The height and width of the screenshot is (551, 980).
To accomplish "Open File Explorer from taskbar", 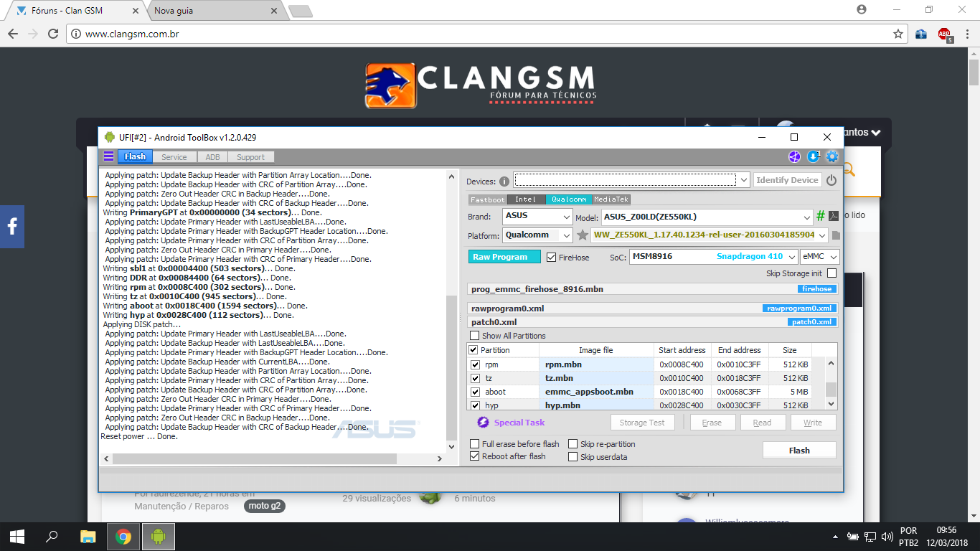I will point(88,537).
